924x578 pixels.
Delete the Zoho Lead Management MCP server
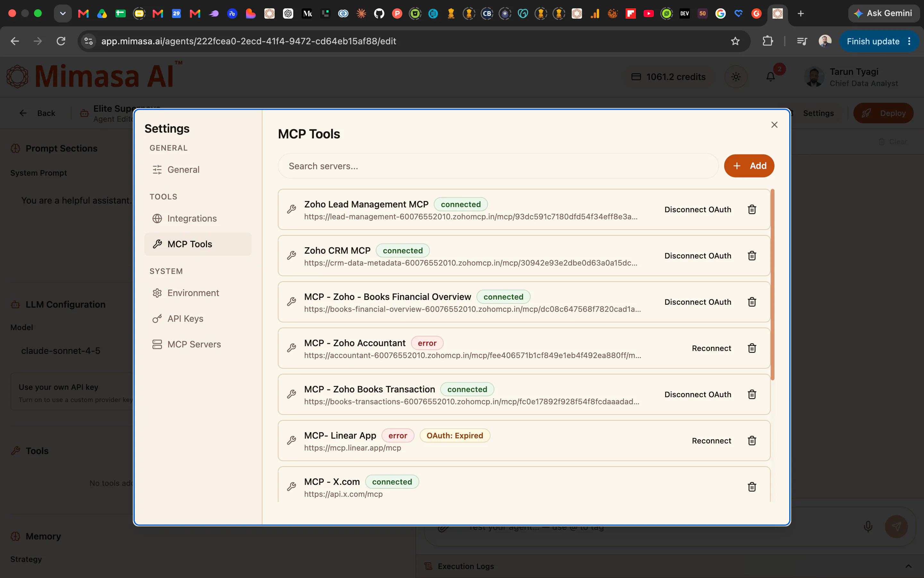752,209
